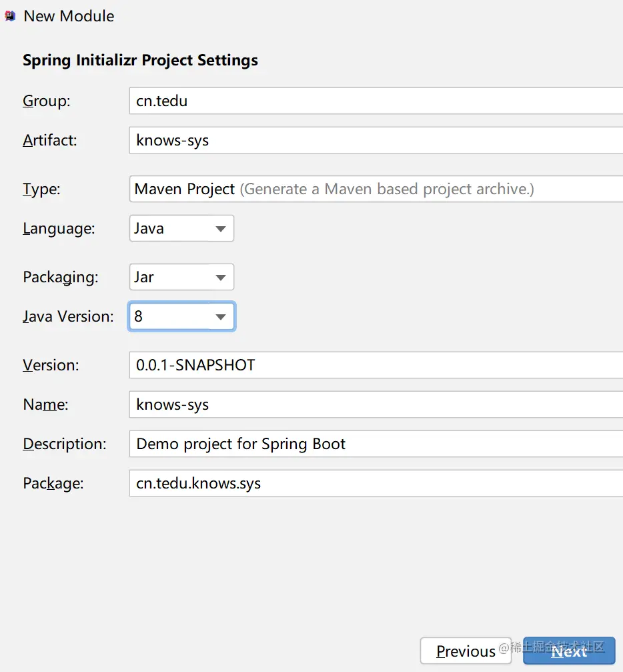Viewport: 623px width, 672px height.
Task: Click the Description label
Action: point(65,444)
